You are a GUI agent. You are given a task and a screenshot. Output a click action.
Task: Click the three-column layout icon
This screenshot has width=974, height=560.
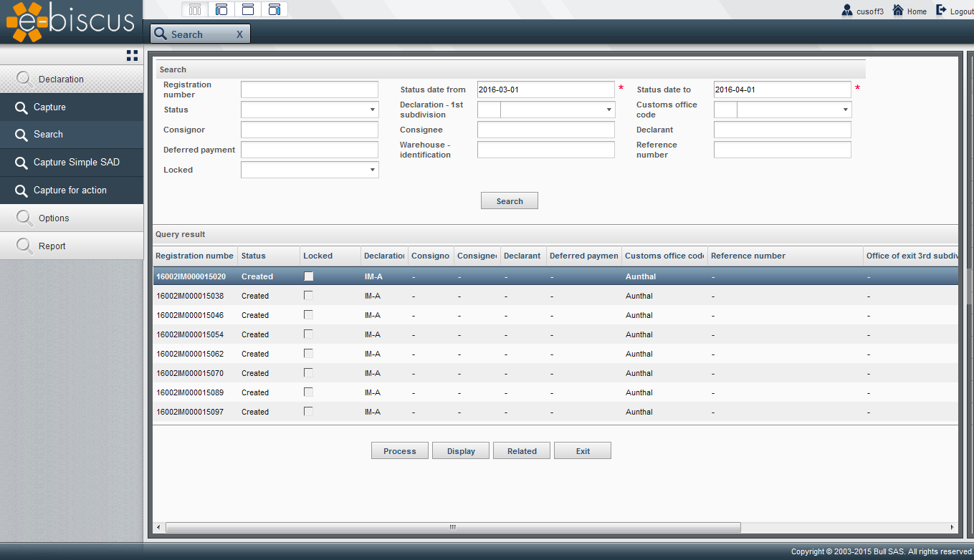[x=195, y=9]
